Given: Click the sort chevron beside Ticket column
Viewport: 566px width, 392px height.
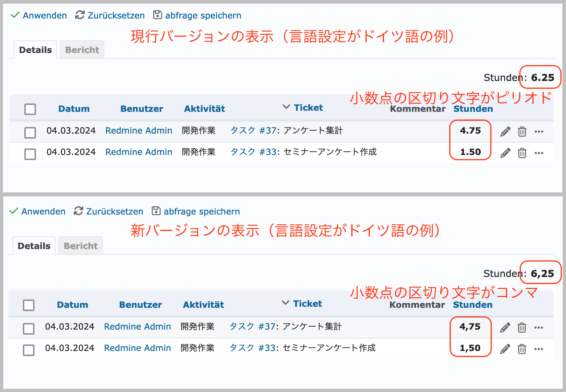Looking at the screenshot, I should pos(286,107).
